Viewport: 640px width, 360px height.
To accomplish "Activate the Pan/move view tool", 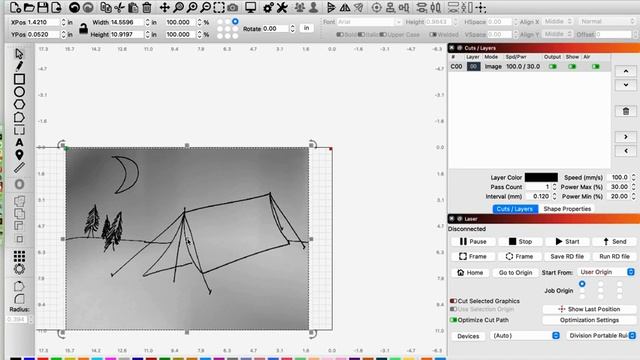I will [164, 7].
